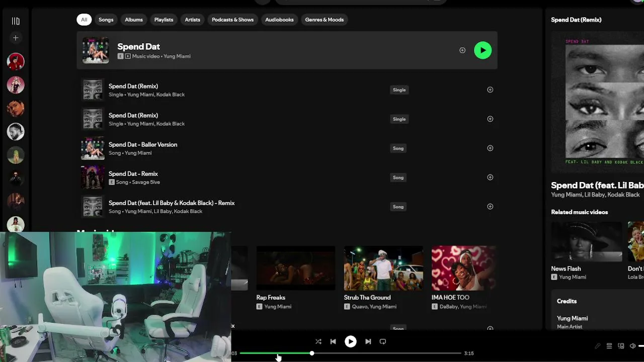The height and width of the screenshot is (362, 644).
Task: Show Artists results
Action: pos(193,20)
